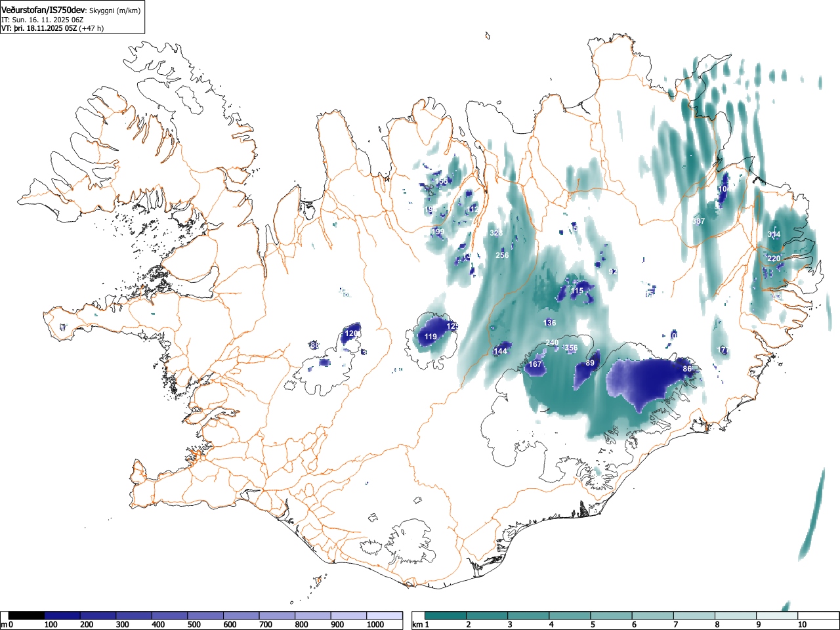Viewport: 840px width, 630px height.
Task: Click the visibility value '119' on map
Action: click(430, 337)
